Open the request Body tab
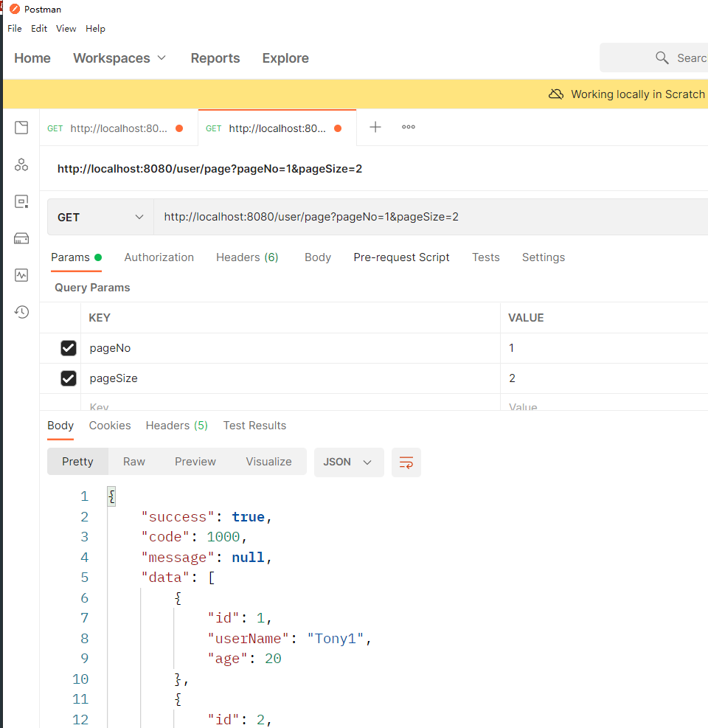The width and height of the screenshot is (708, 728). [318, 257]
